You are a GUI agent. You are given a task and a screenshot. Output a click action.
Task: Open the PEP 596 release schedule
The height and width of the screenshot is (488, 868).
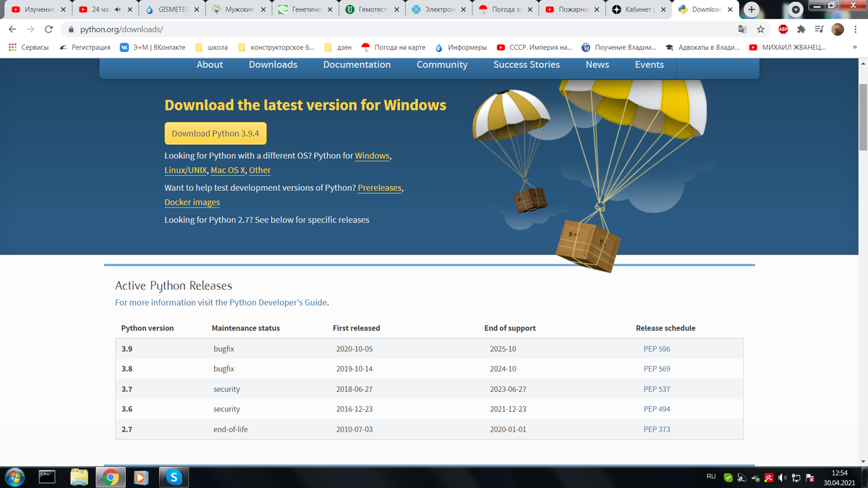(657, 348)
